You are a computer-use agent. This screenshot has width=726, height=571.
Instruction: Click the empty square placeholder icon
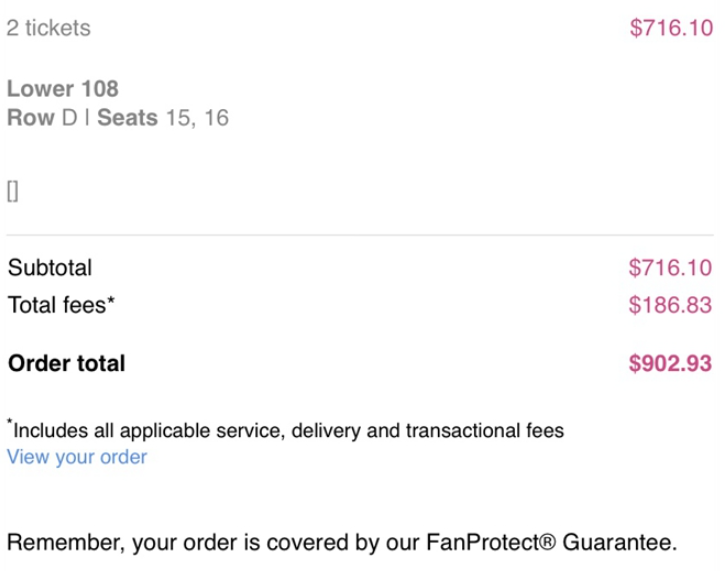pos(12,192)
